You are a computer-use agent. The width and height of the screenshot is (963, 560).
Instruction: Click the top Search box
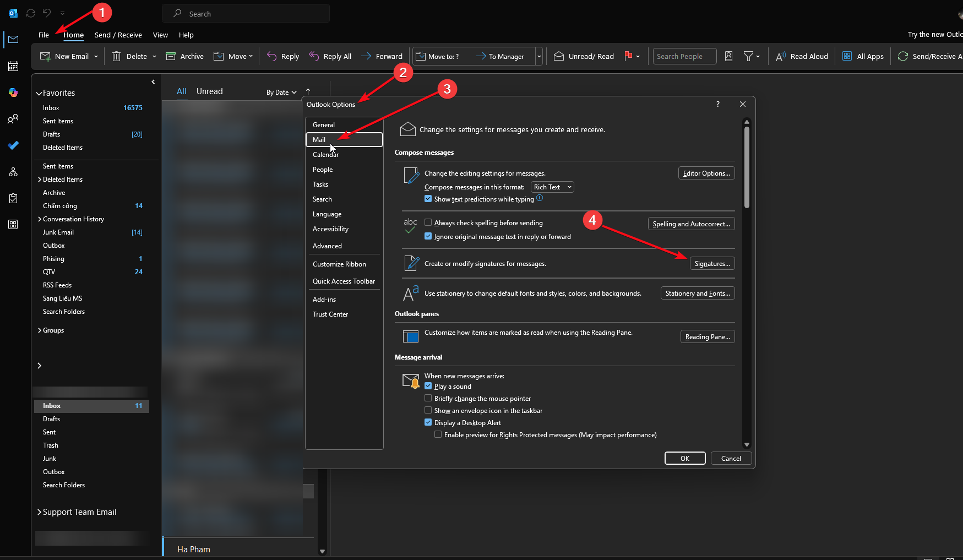[246, 13]
